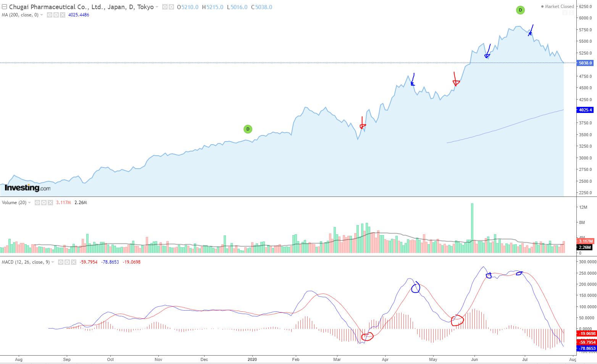Hide the MA (200) moving average line

[50, 15]
